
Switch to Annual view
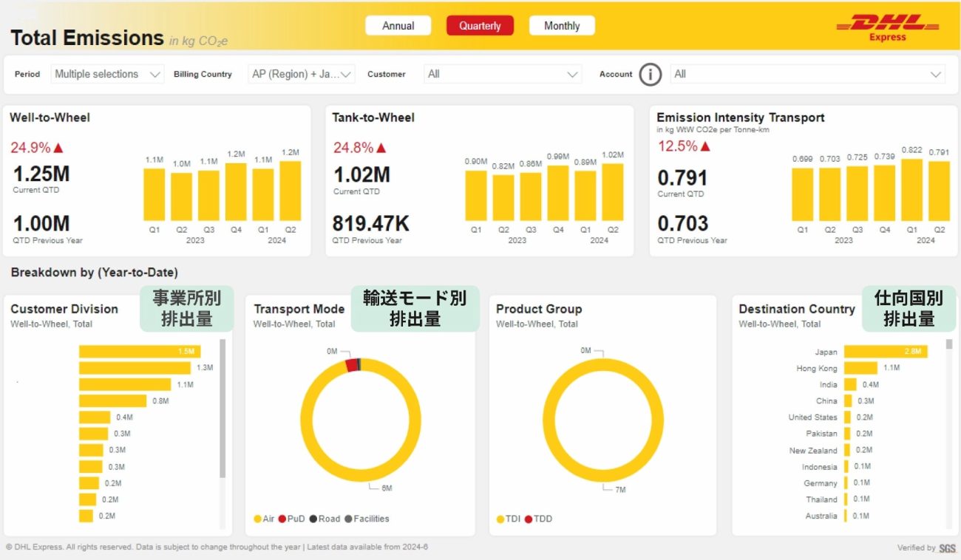pos(398,26)
